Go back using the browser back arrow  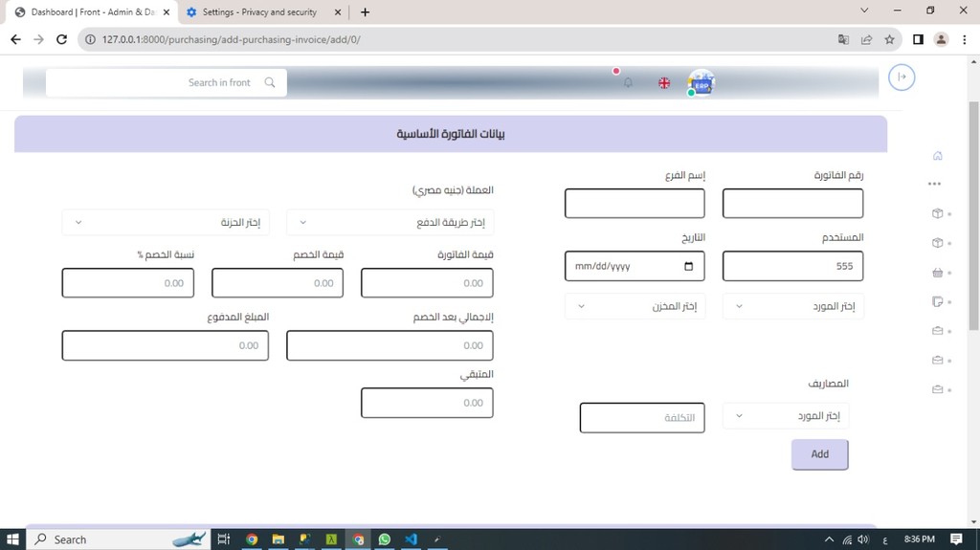[15, 39]
